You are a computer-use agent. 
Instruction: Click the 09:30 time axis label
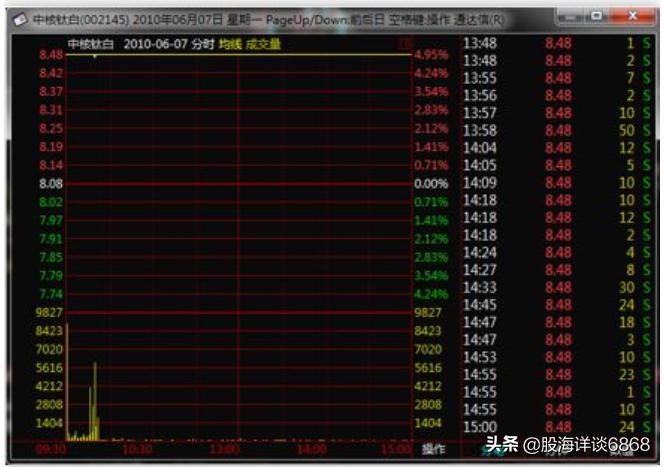coord(51,449)
